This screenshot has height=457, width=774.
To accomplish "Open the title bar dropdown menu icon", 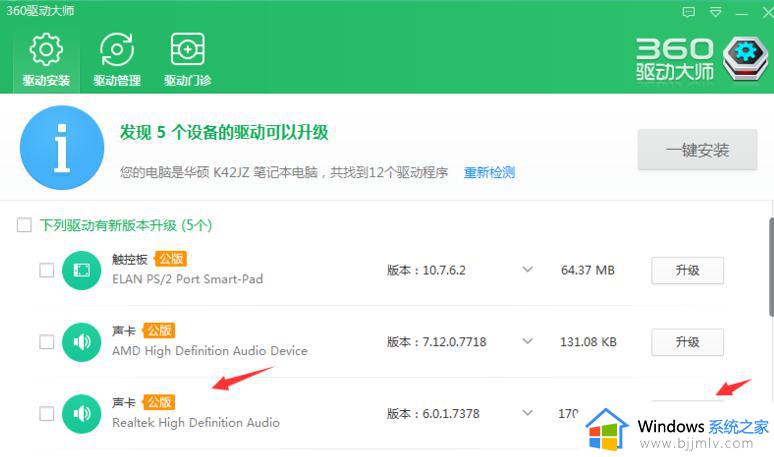I will pyautogui.click(x=715, y=12).
